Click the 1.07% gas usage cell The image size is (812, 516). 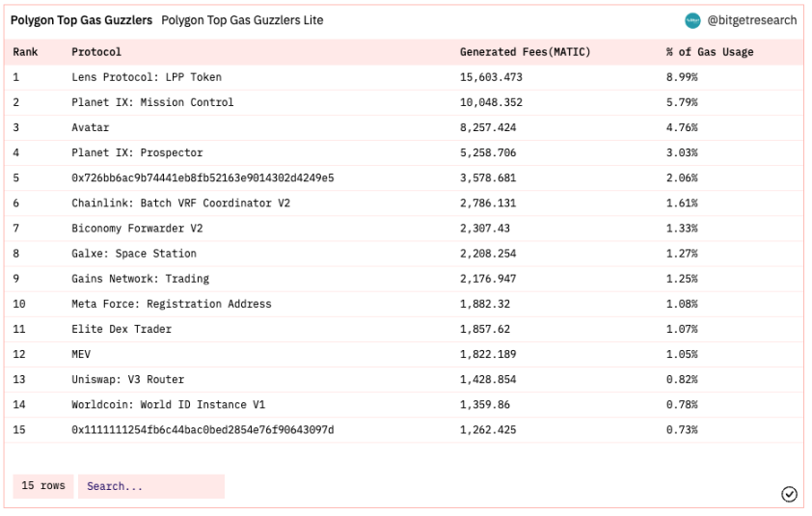coord(682,329)
